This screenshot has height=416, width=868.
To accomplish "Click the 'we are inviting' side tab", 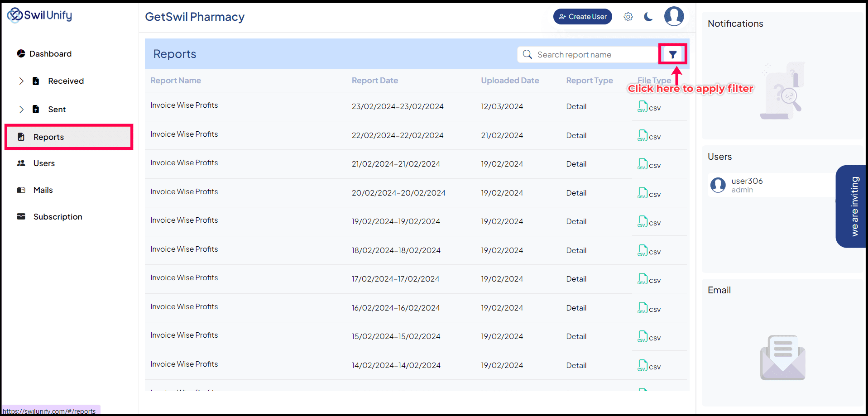I will 852,206.
